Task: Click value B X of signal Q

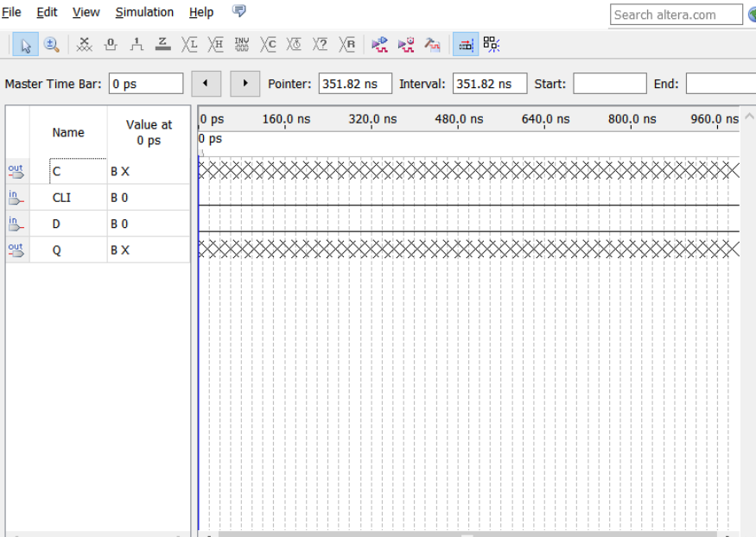Action: [120, 250]
